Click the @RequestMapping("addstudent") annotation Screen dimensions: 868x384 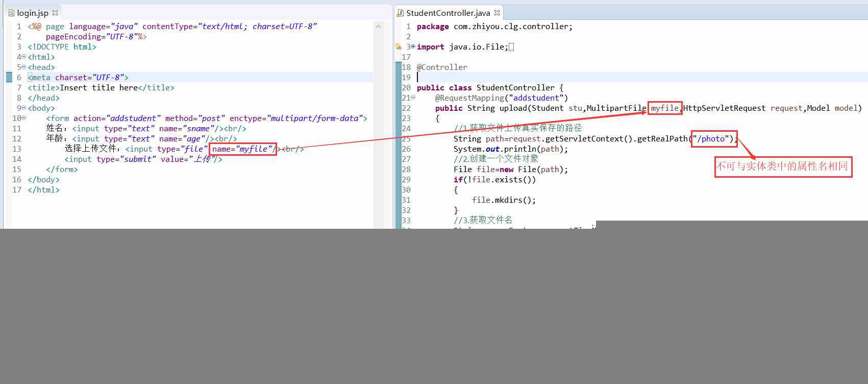click(x=502, y=98)
